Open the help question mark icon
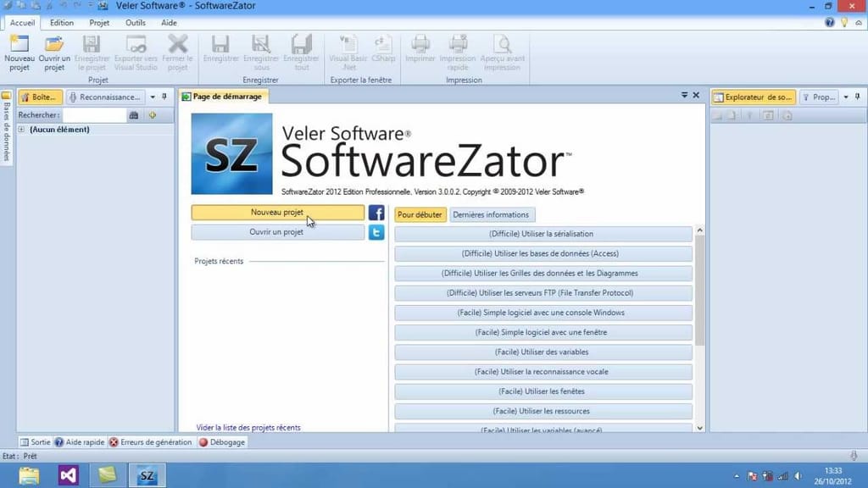868x488 pixels. click(829, 23)
